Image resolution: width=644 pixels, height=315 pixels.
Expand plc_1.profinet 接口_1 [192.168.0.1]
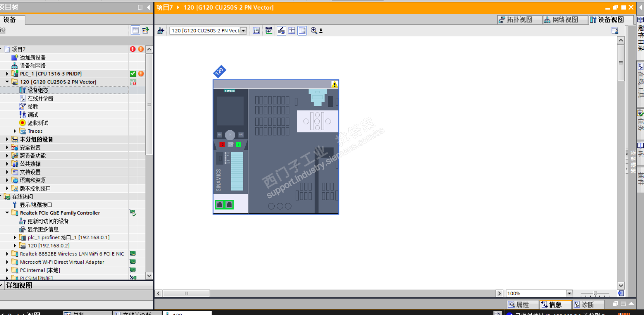tap(15, 237)
